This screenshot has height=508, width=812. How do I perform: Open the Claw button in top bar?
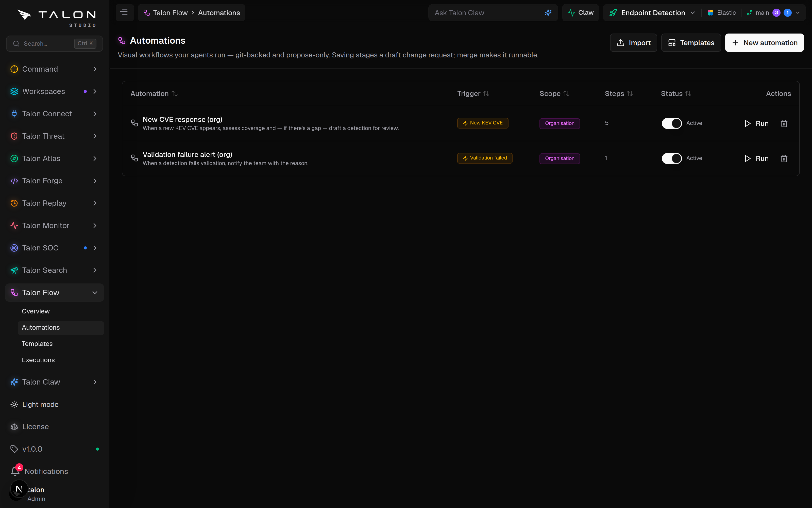point(581,13)
